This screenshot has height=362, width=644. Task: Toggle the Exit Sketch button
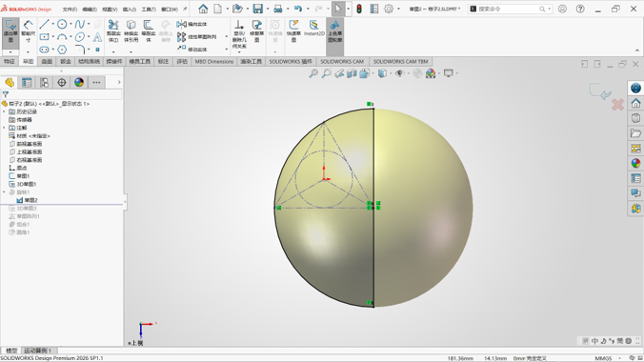click(x=10, y=31)
